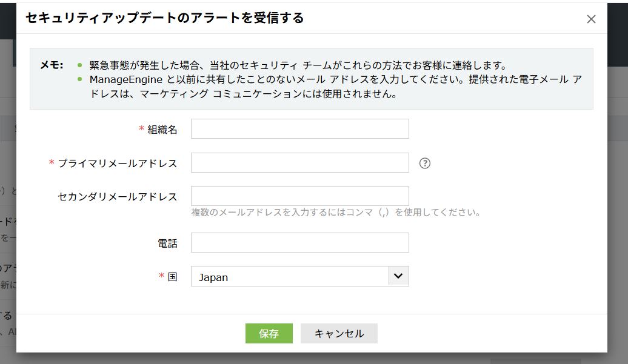Click the first memo bullet about 緊急事態
Viewport: 628px width, 364px height.
click(x=297, y=65)
